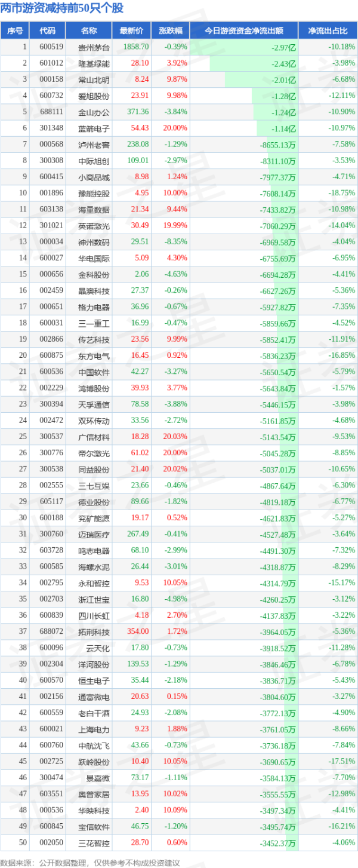Select stock name 帝尔激光
358x868 pixels.
point(94,452)
